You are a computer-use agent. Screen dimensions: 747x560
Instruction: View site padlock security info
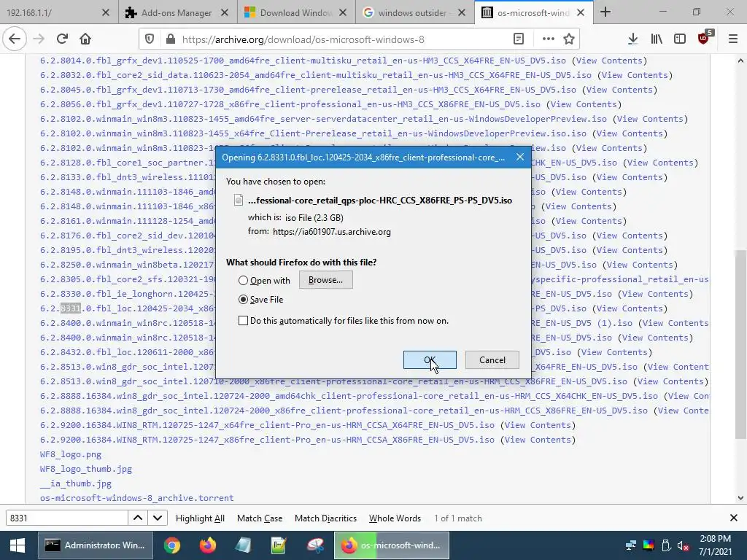tap(171, 39)
